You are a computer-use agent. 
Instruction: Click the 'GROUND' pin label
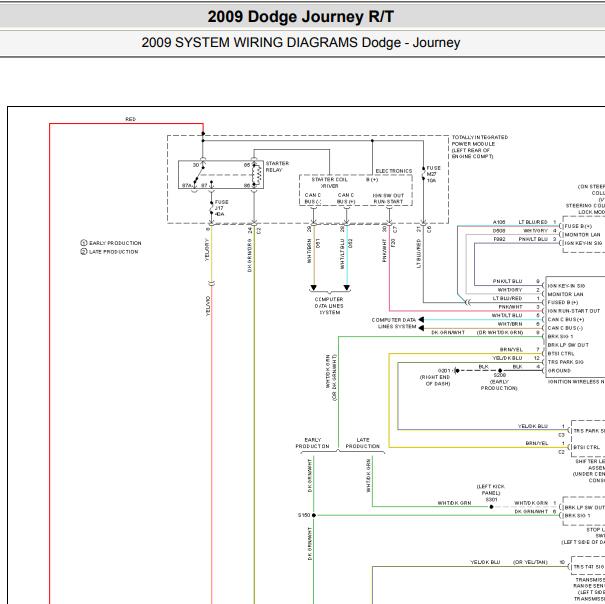click(x=559, y=371)
